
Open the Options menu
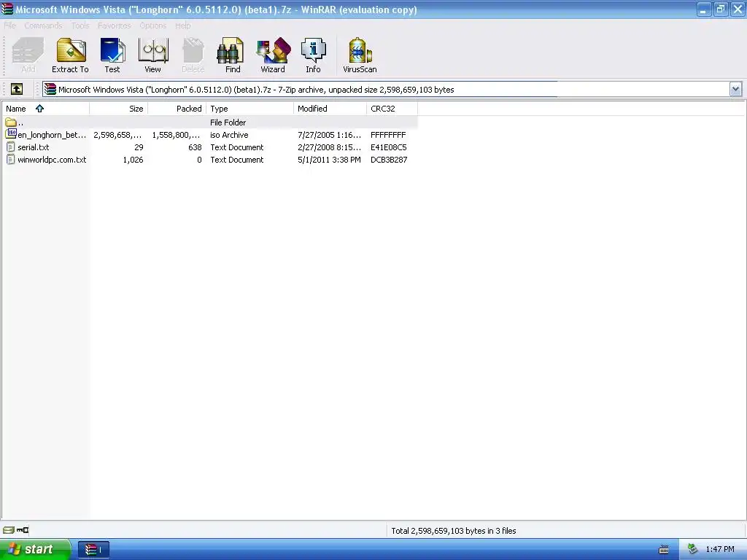(153, 26)
